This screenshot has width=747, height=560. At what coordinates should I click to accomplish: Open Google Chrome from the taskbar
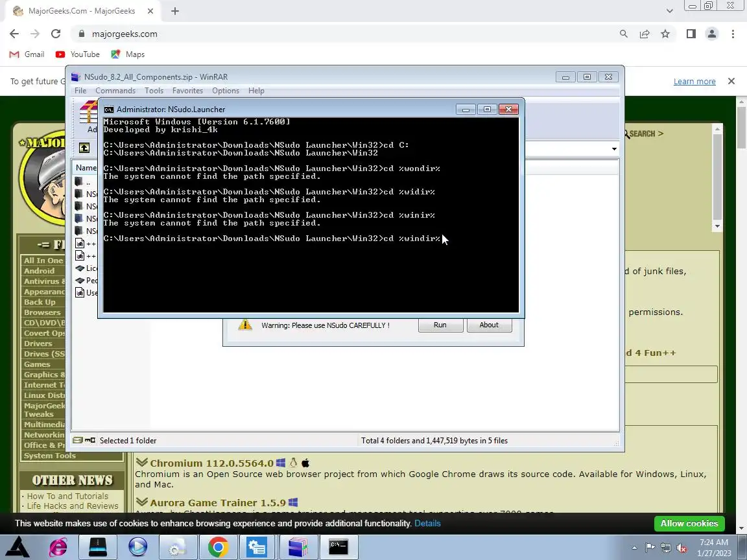pyautogui.click(x=218, y=547)
